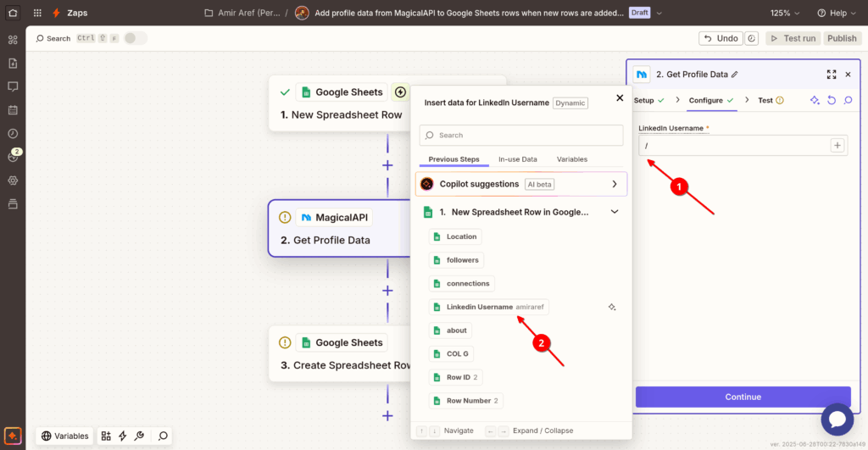
Task: Add step below New Spreadsheet Row
Action: pyautogui.click(x=387, y=165)
